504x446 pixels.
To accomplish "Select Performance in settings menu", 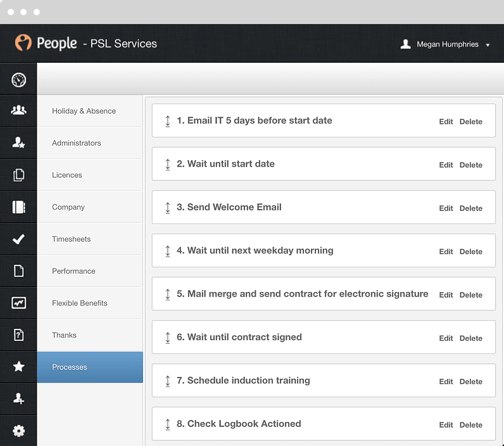I will (90, 271).
